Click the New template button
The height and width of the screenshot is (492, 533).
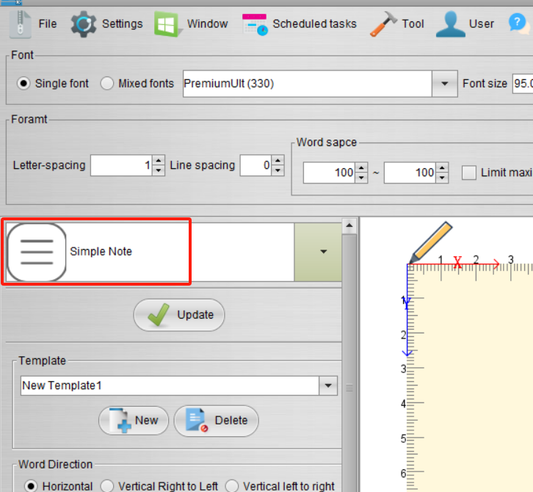134,421
